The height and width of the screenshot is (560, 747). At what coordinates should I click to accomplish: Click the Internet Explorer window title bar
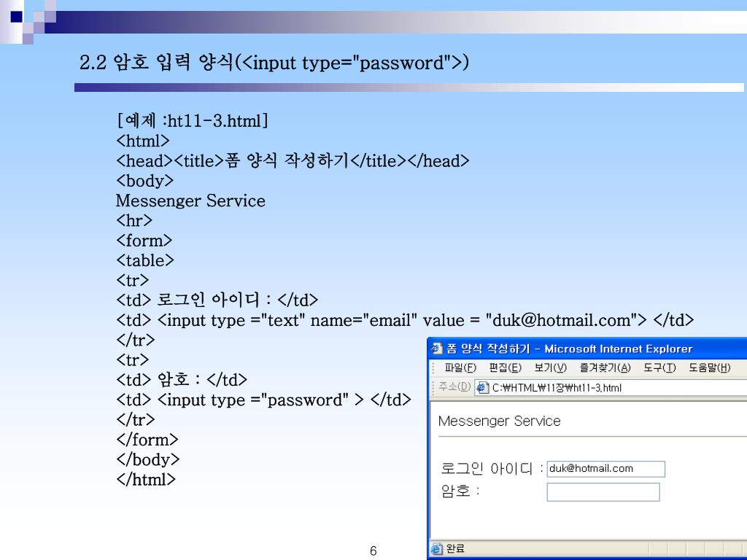587,349
